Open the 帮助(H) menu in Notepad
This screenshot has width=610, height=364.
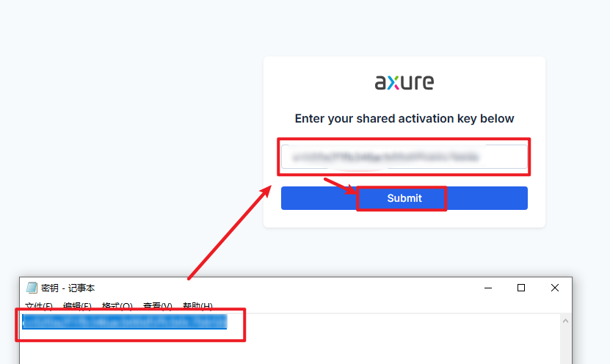tap(197, 306)
